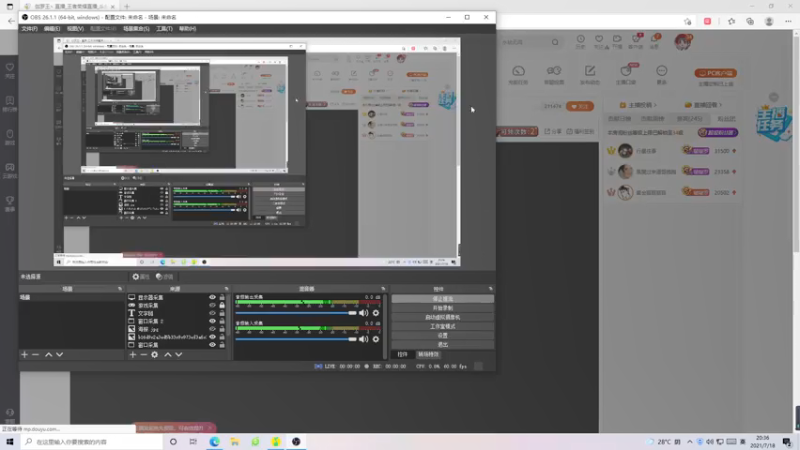Add a new source with the plus icon
This screenshot has width=800, height=450.
click(x=133, y=355)
